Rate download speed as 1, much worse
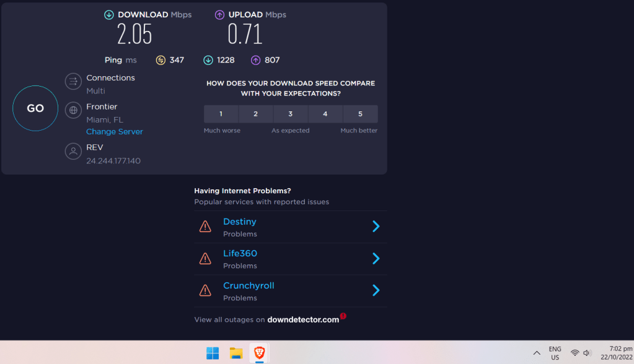 click(221, 114)
